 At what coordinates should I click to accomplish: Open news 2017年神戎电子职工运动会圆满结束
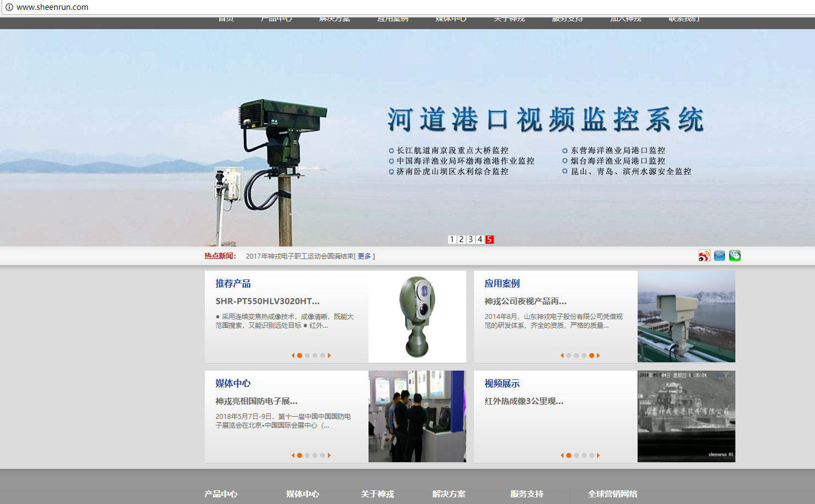299,256
